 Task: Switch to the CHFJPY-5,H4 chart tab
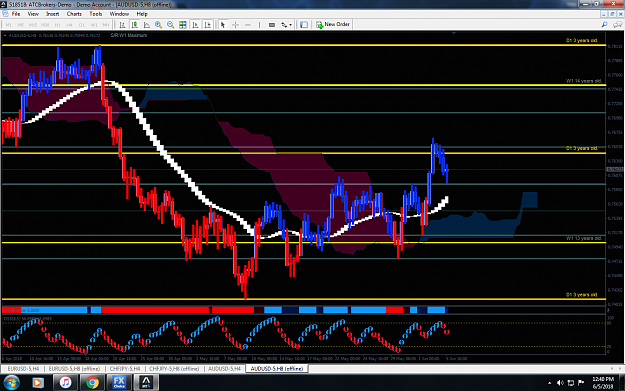coord(125,369)
